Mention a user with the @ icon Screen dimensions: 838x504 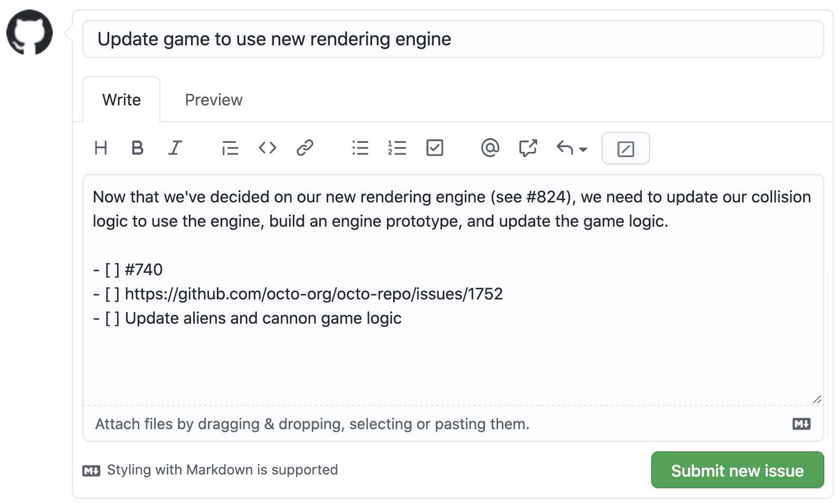coord(490,148)
